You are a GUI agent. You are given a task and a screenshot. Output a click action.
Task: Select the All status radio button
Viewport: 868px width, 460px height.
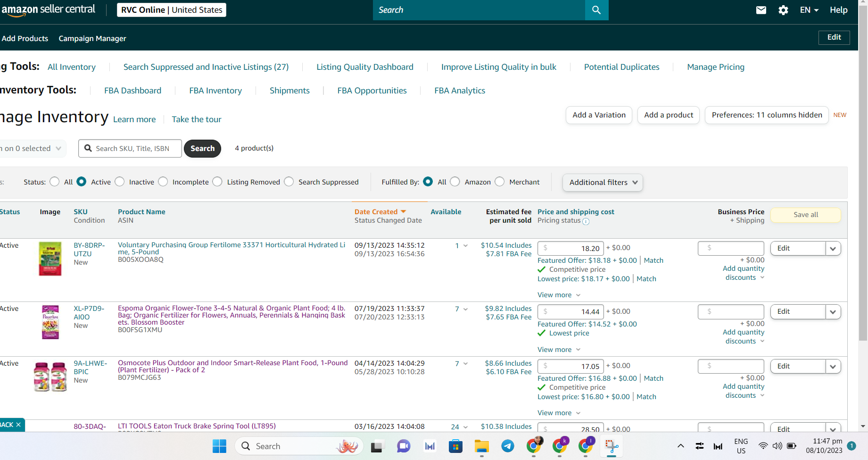[55, 182]
